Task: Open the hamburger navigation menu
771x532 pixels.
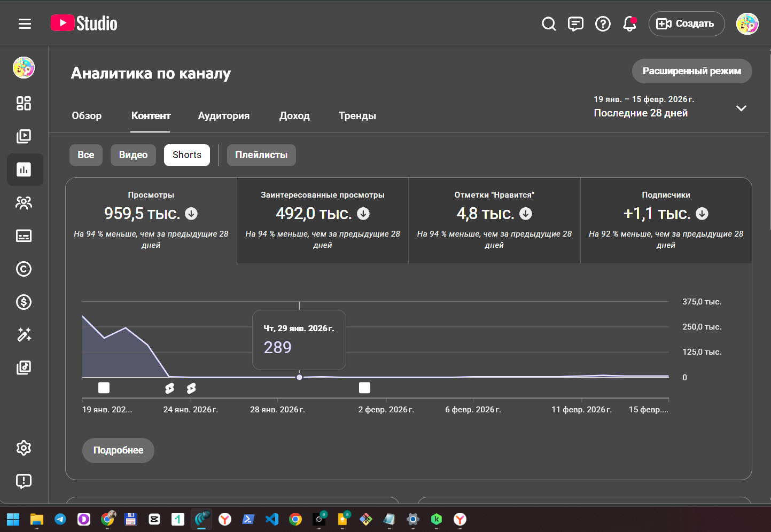Action: tap(25, 24)
